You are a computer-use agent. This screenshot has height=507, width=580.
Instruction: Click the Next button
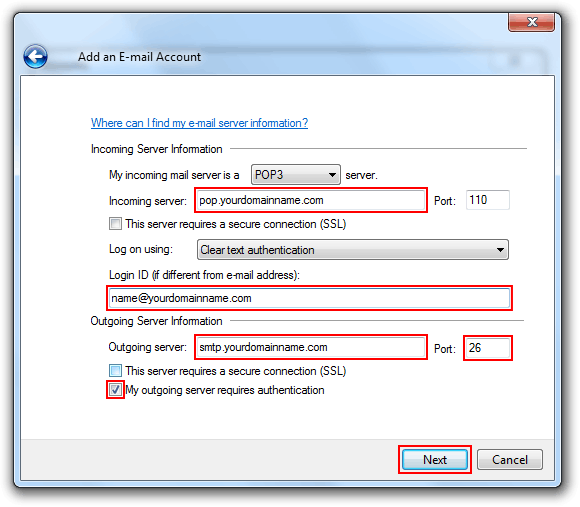click(435, 460)
